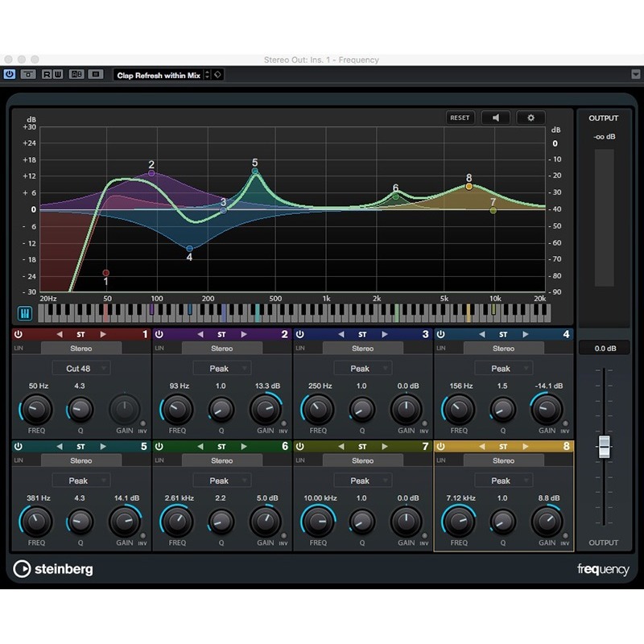The height and width of the screenshot is (644, 644).
Task: Click the 0.0 dB output value field
Action: 604,349
